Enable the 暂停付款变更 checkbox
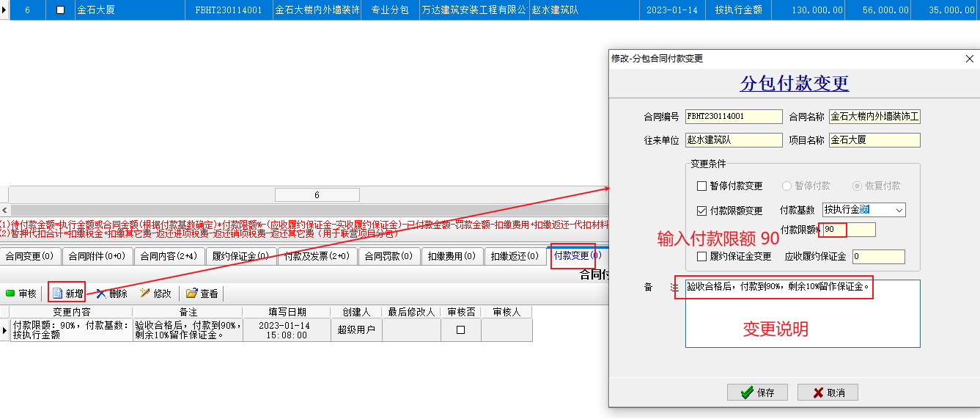 (x=701, y=186)
